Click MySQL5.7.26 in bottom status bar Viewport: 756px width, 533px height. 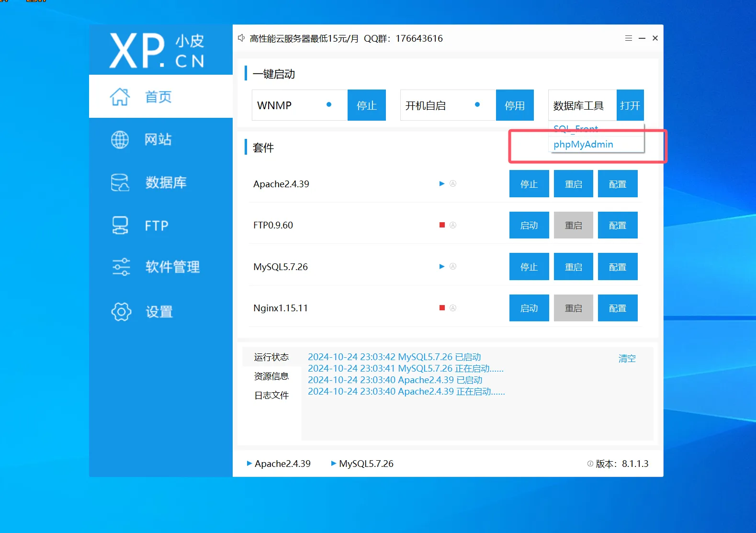[x=362, y=464]
